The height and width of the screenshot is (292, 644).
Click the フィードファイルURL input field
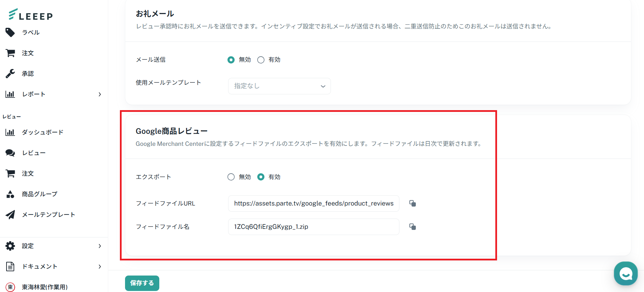pyautogui.click(x=314, y=203)
